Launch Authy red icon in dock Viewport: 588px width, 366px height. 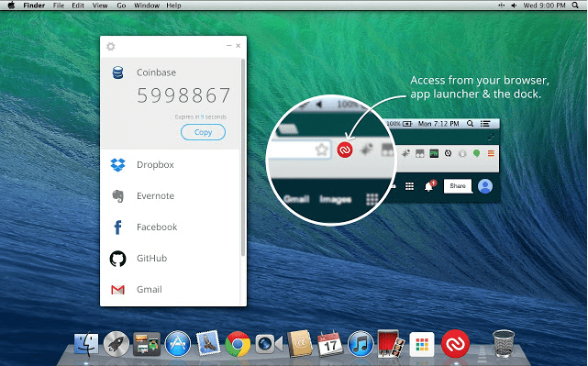pyautogui.click(x=455, y=343)
